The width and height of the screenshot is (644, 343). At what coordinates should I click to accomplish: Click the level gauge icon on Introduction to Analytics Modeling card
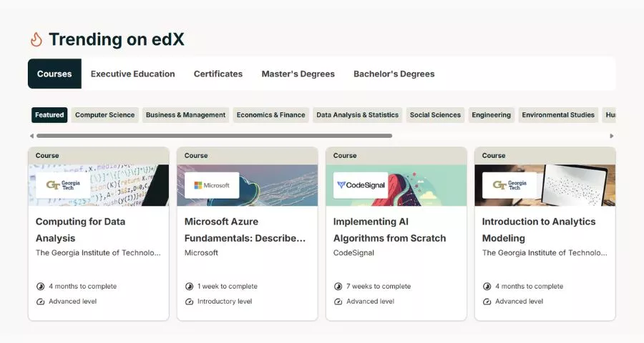487,302
